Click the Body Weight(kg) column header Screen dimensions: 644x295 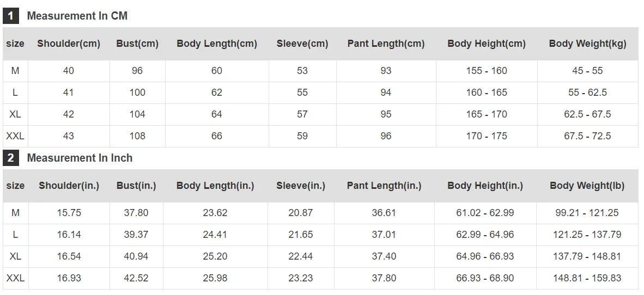click(x=588, y=44)
